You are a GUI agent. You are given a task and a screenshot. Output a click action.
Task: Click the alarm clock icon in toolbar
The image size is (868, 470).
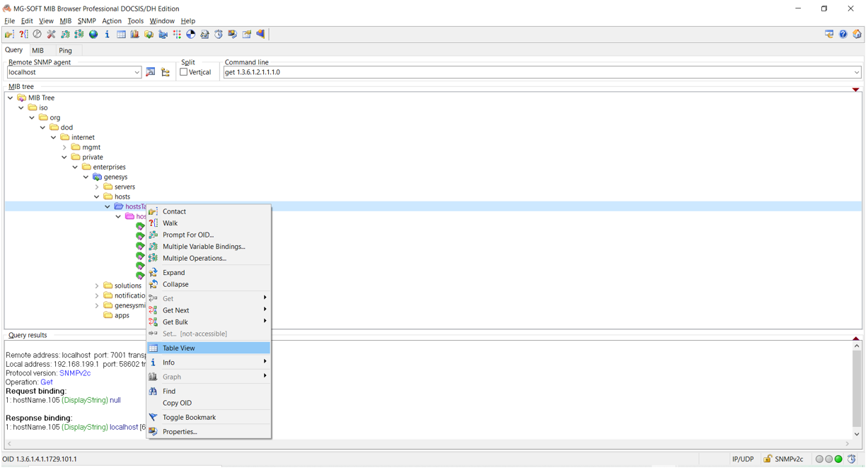pos(219,35)
